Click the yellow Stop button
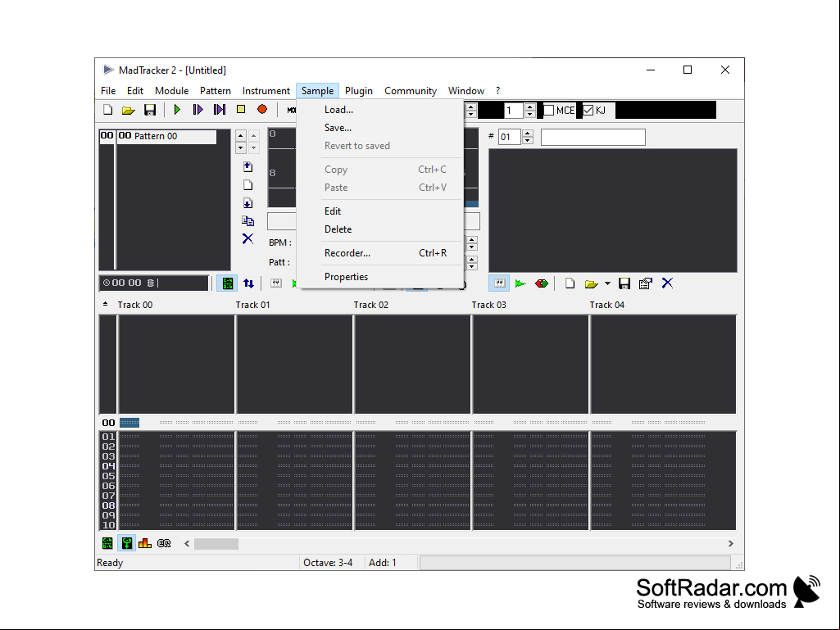 241,109
